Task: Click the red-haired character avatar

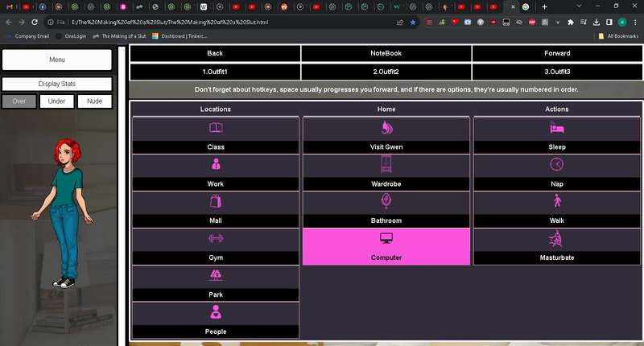Action: point(63,213)
